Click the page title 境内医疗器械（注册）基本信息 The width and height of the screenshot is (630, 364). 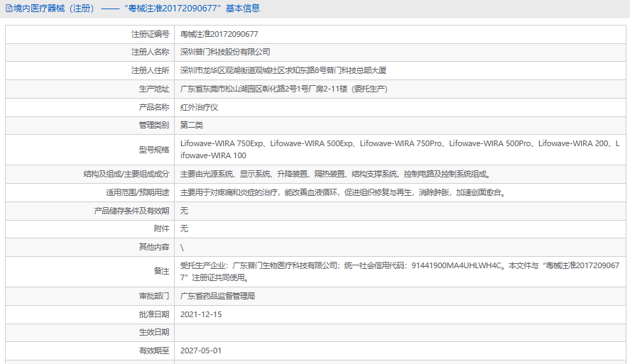[136, 9]
